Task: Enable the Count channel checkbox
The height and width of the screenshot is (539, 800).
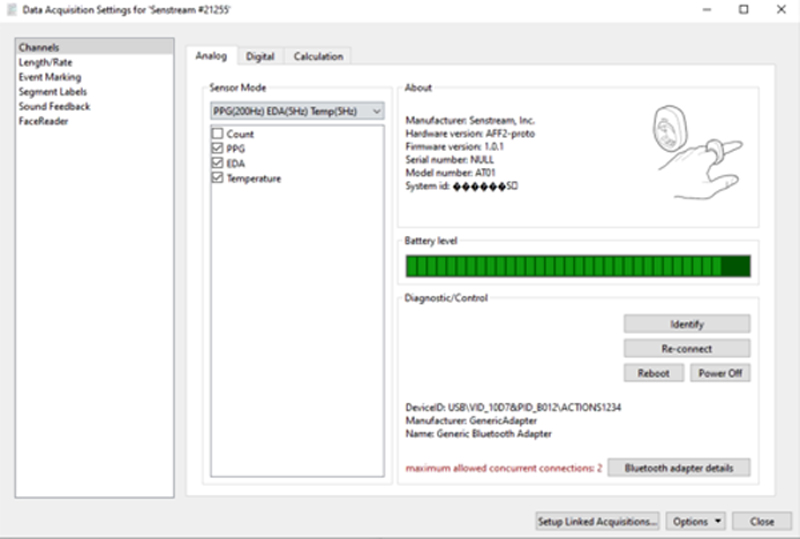Action: tap(217, 134)
